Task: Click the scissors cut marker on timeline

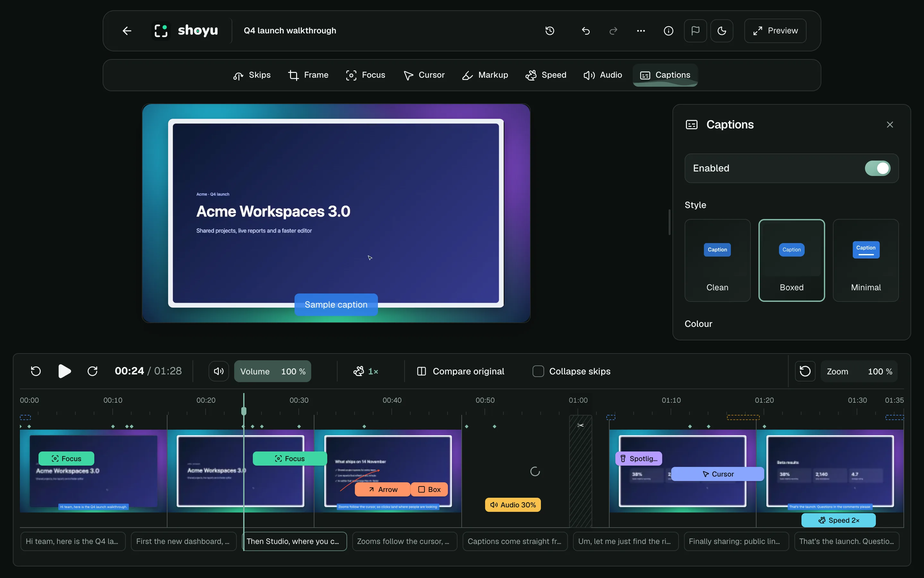Action: pyautogui.click(x=580, y=425)
